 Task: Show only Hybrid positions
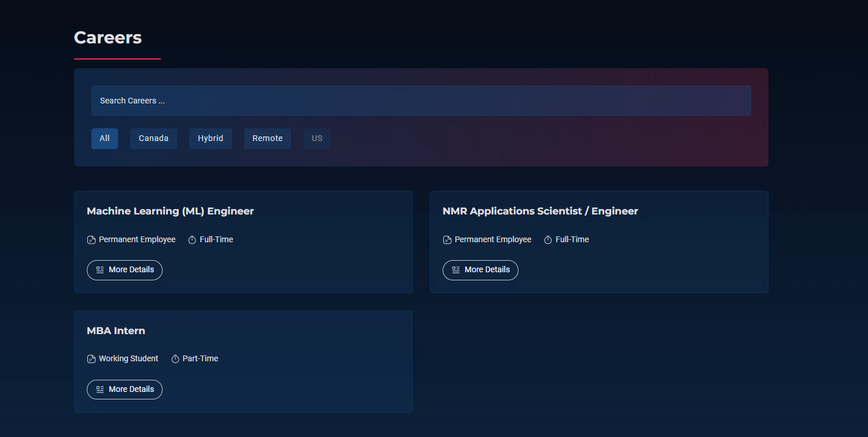coord(210,139)
